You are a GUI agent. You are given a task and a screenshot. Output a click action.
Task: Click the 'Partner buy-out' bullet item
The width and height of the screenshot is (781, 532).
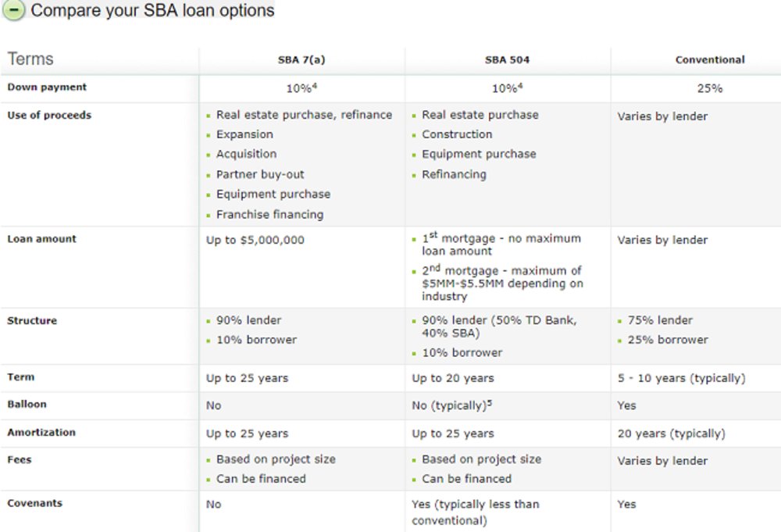point(260,174)
